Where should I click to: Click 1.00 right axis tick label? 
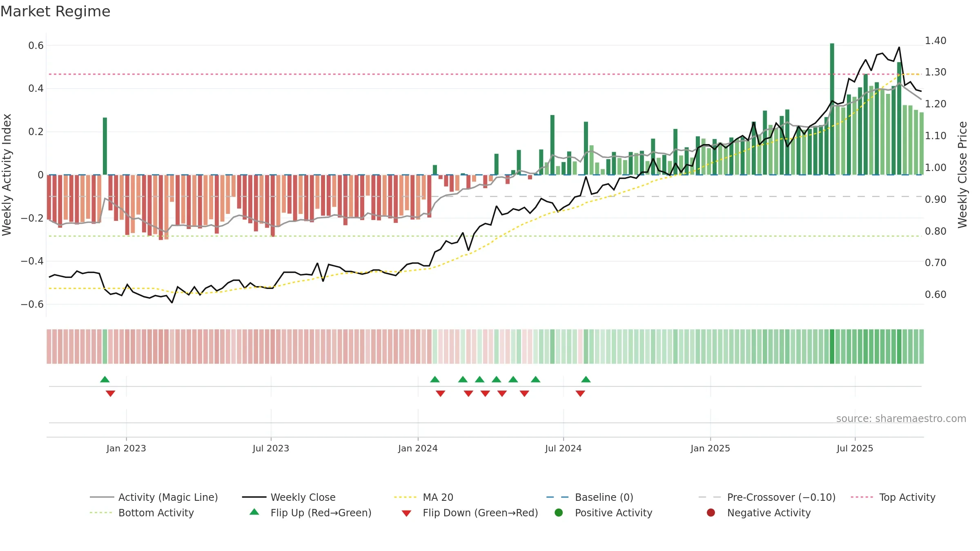[935, 167]
